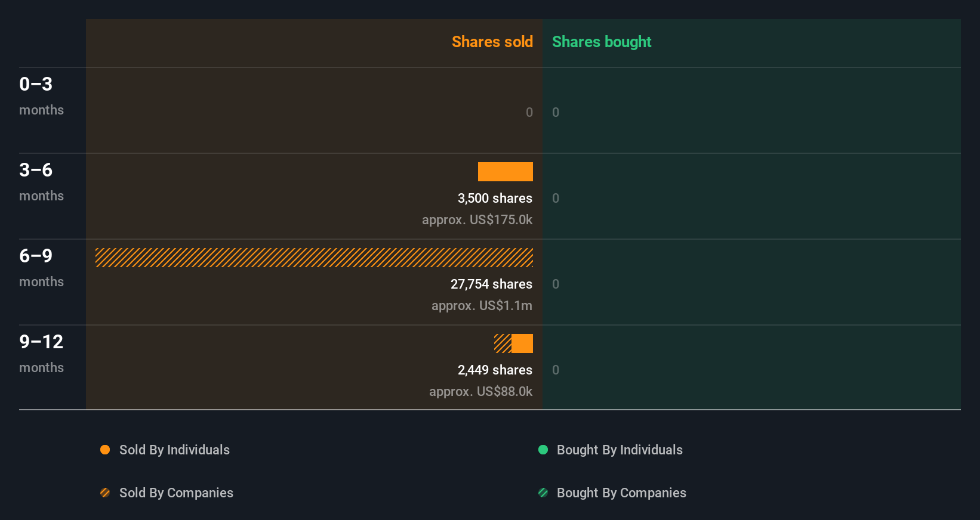Select the Sold By Individuals legend dot
The image size is (980, 520).
(105, 450)
